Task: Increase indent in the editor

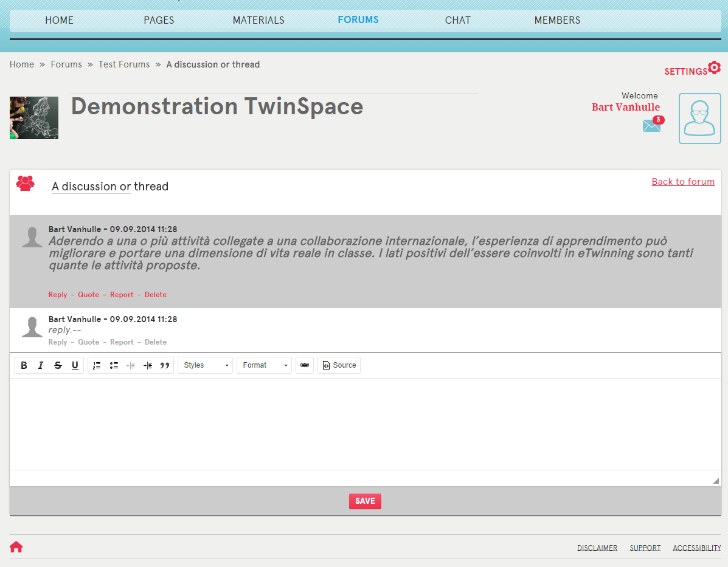Action: [x=148, y=365]
